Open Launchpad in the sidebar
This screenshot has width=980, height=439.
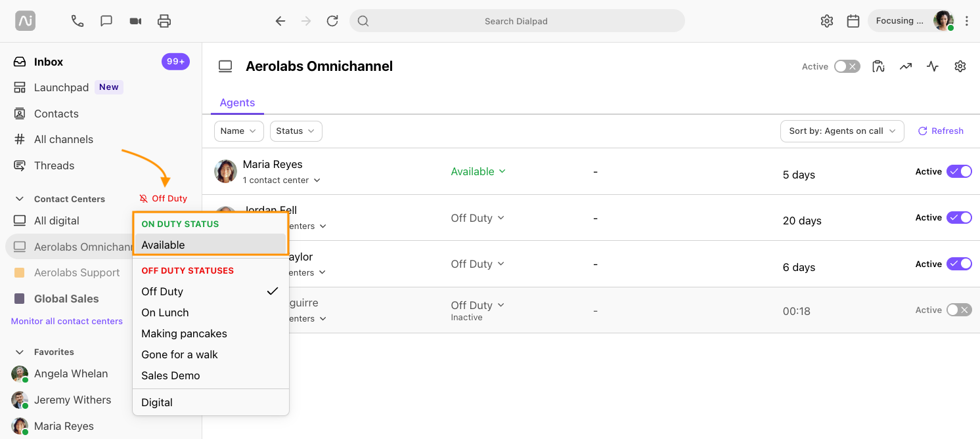coord(61,87)
